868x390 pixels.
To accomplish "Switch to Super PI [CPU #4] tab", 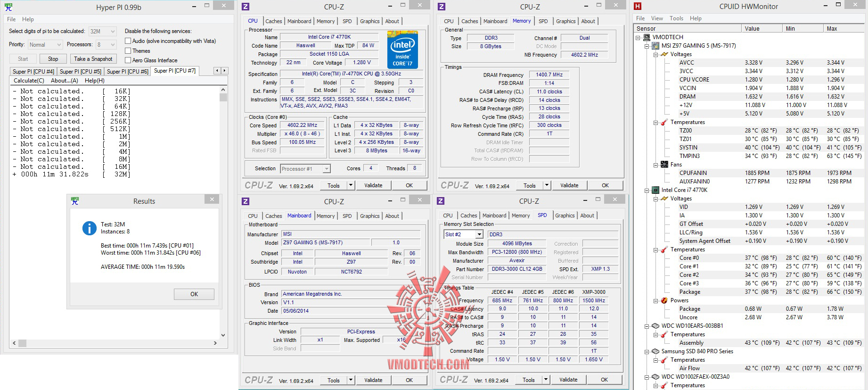I will 33,72.
